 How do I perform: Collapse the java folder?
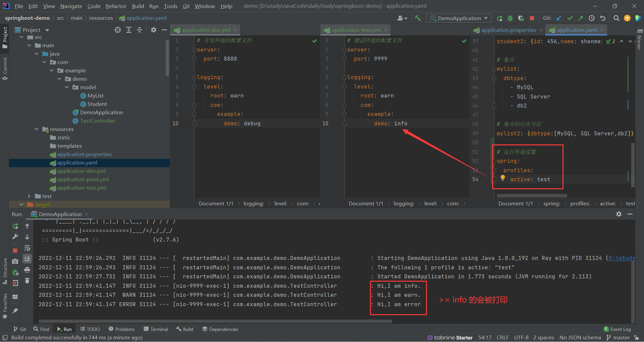[37, 54]
